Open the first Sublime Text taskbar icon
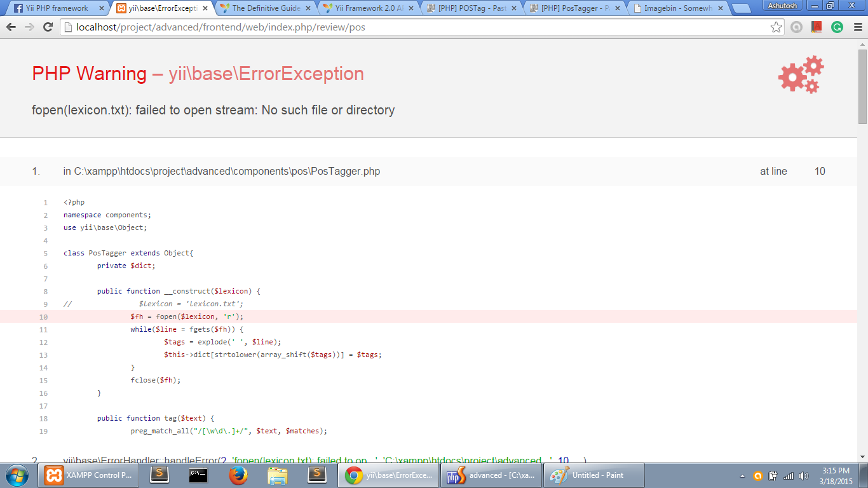868x488 pixels. point(159,475)
